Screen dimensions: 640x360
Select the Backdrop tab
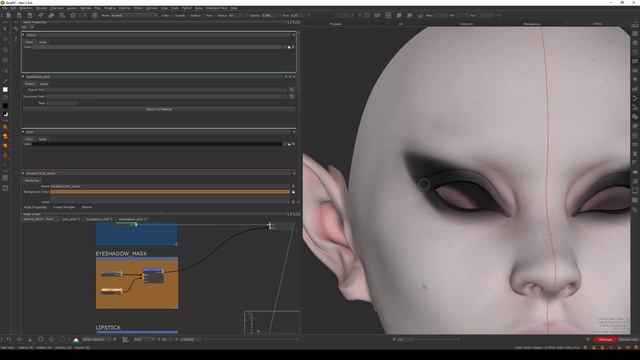pos(32,180)
